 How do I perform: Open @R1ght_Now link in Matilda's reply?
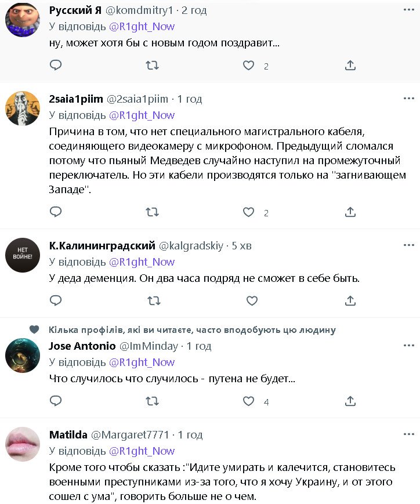[x=142, y=451]
